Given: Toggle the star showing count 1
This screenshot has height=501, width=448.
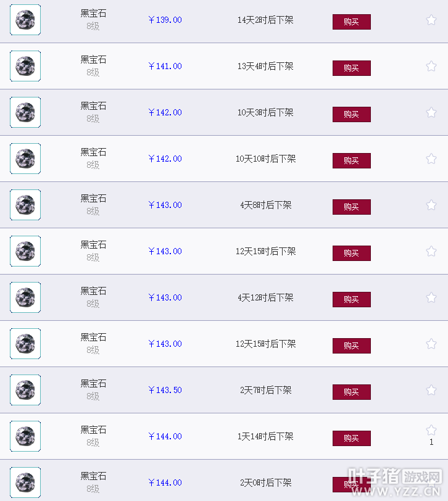Looking at the screenshot, I should [431, 431].
